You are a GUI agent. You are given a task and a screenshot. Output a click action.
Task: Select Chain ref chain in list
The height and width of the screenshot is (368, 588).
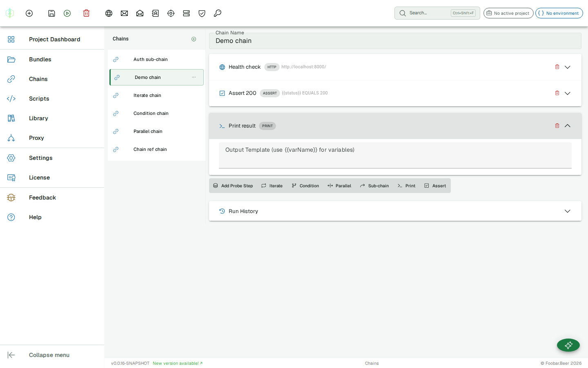156,149
